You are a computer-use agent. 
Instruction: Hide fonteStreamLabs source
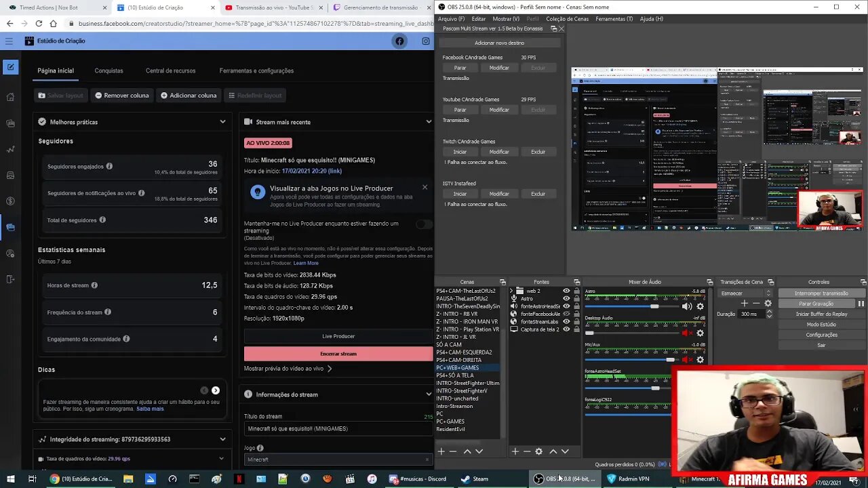[x=566, y=321]
